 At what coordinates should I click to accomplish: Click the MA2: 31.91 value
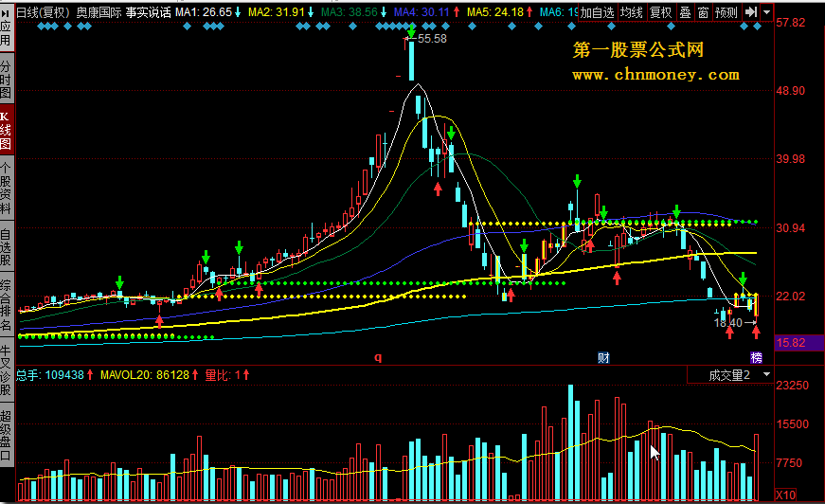click(x=281, y=12)
